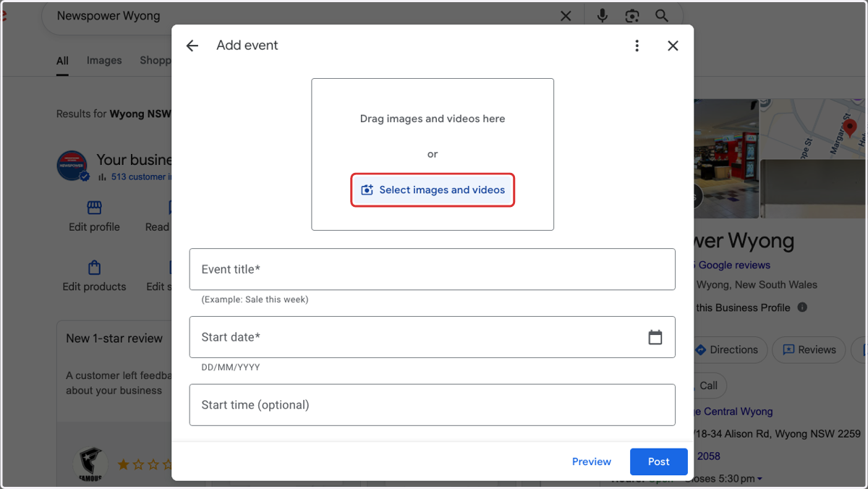Screen dimensions: 868x489
Task: Go back using the Add event arrow
Action: [x=192, y=46]
